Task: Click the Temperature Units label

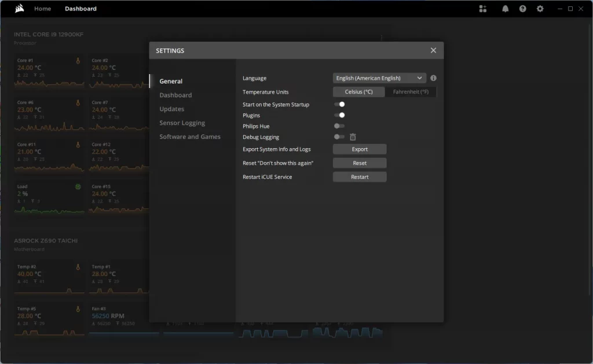Action: pos(265,92)
